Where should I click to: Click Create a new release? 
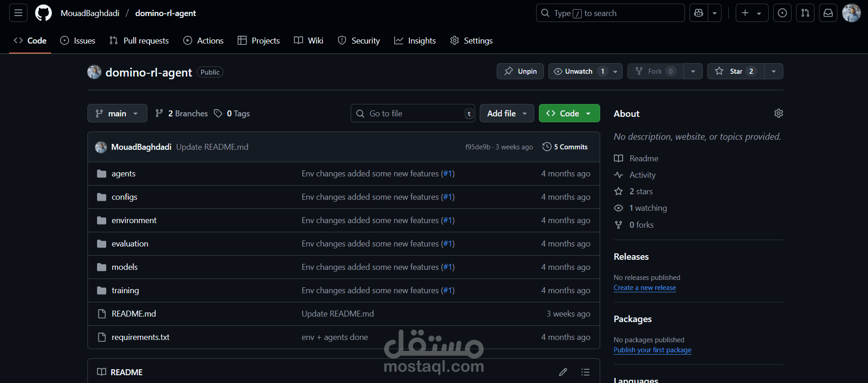(645, 288)
